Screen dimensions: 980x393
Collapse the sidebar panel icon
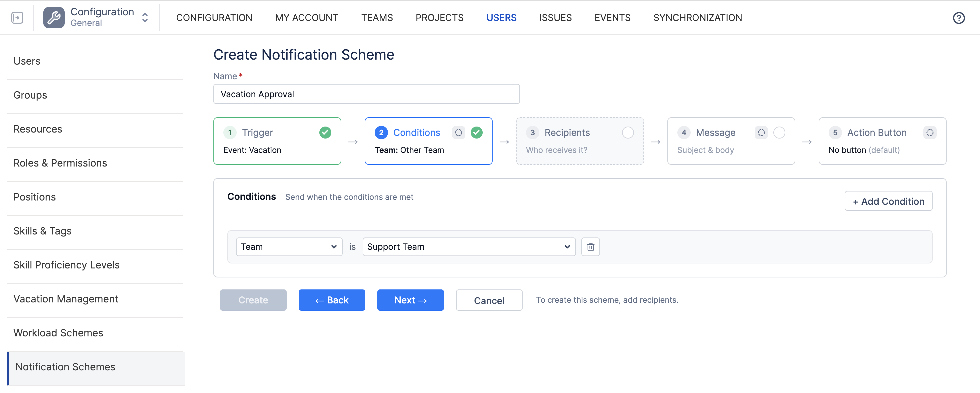(x=17, y=17)
